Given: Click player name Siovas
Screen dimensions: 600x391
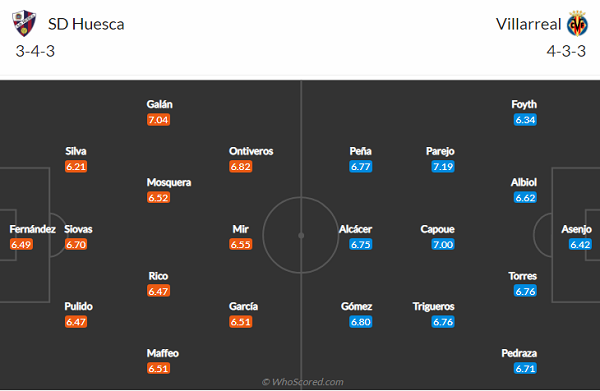Looking at the screenshot, I should click(x=78, y=229).
